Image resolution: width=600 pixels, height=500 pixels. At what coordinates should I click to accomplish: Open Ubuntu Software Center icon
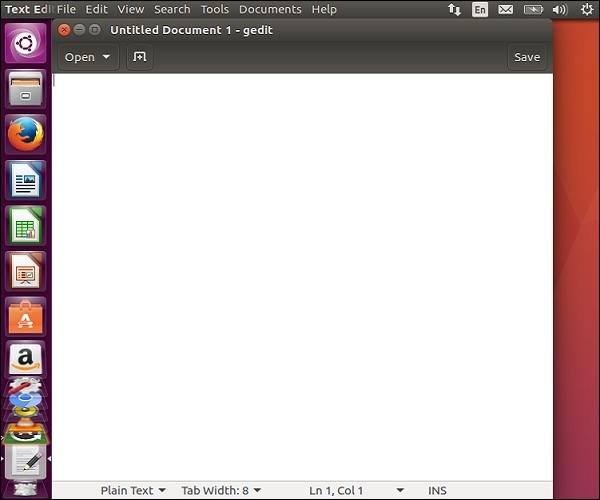pyautogui.click(x=26, y=316)
